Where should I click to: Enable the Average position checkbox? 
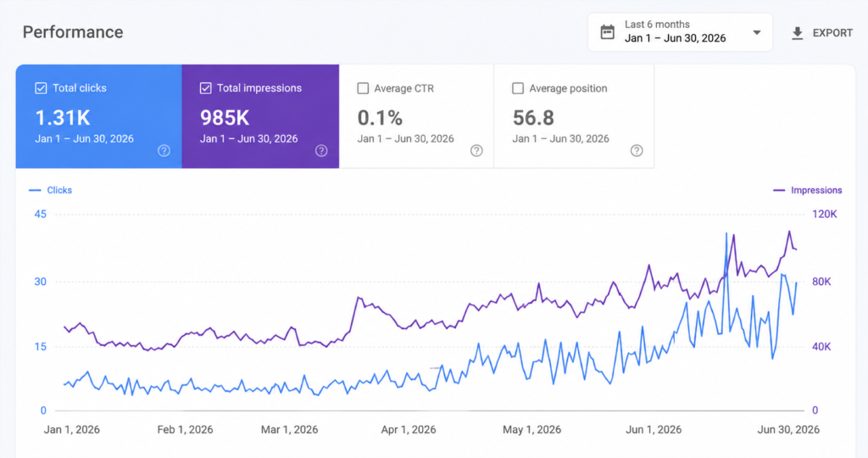tap(518, 88)
